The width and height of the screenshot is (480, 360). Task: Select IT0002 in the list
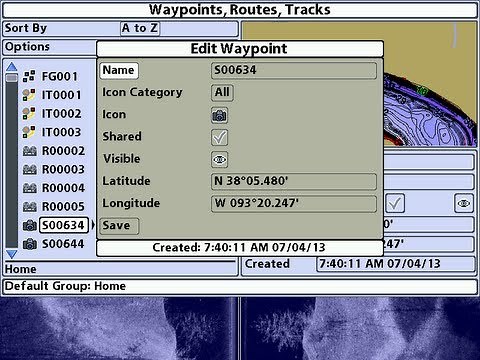(x=61, y=114)
